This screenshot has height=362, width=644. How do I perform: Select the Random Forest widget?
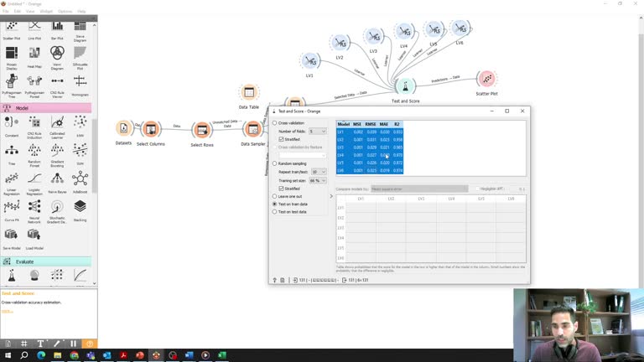(34, 155)
